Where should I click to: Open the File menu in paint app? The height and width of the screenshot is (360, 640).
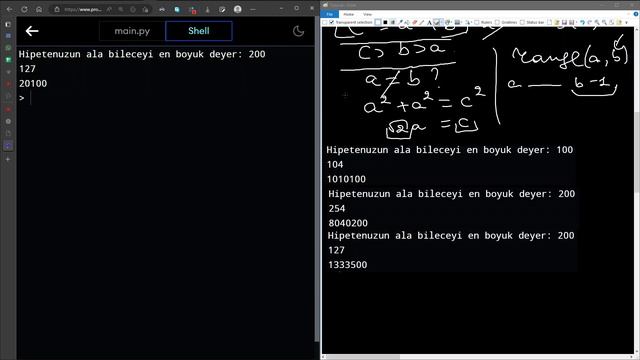(x=329, y=14)
